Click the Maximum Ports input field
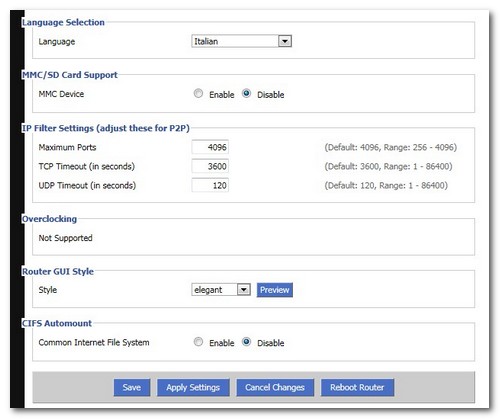 210,147
